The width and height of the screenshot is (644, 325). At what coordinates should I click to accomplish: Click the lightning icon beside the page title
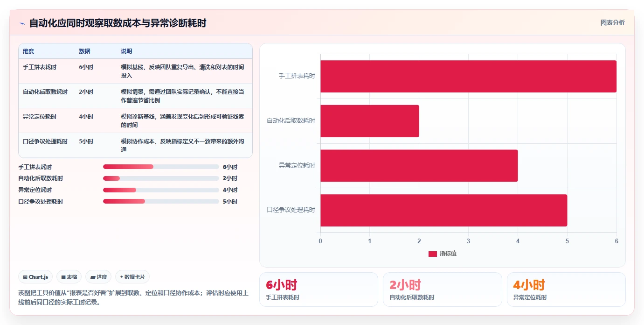22,23
